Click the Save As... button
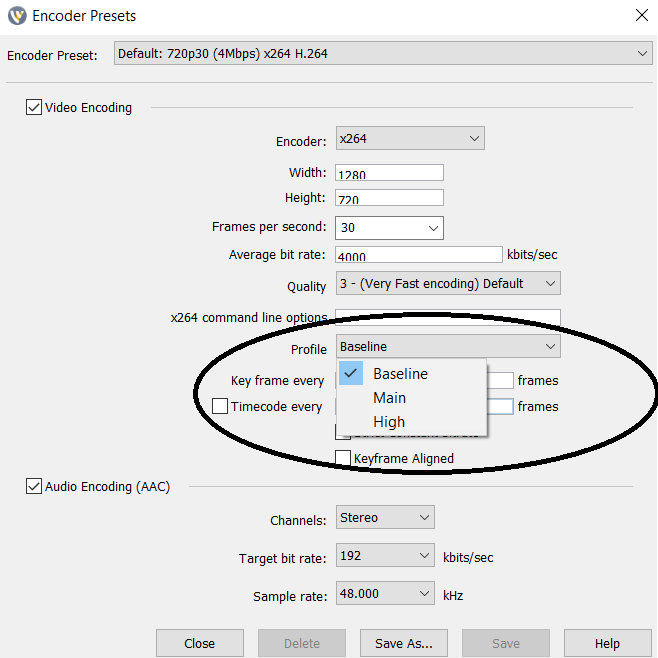 pyautogui.click(x=404, y=643)
